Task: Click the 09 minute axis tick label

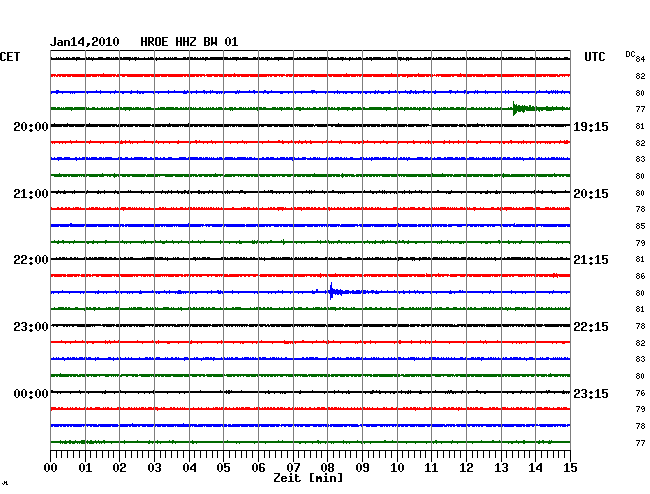Action: pos(362,467)
